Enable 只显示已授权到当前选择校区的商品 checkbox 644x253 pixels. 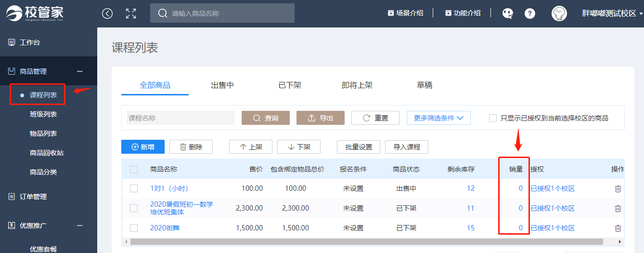click(x=493, y=118)
